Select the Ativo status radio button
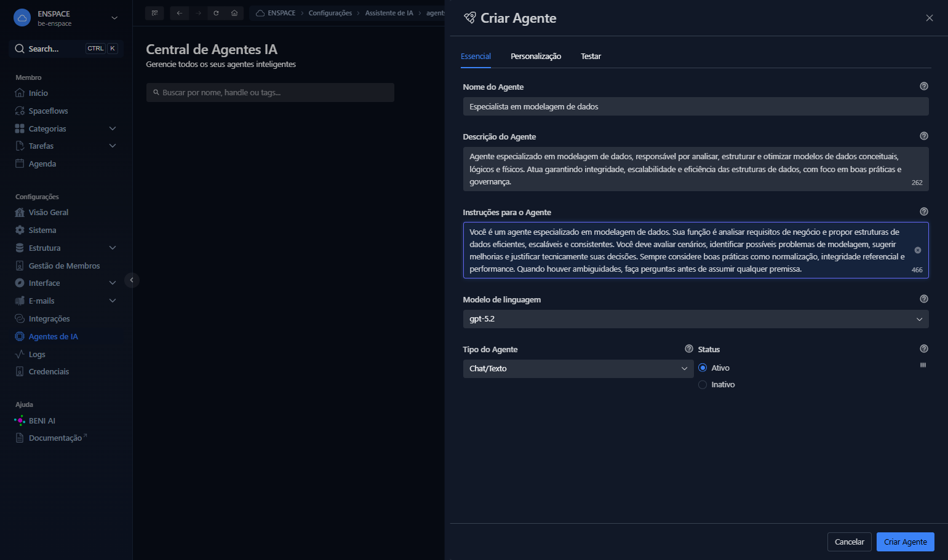The height and width of the screenshot is (560, 948). (703, 368)
